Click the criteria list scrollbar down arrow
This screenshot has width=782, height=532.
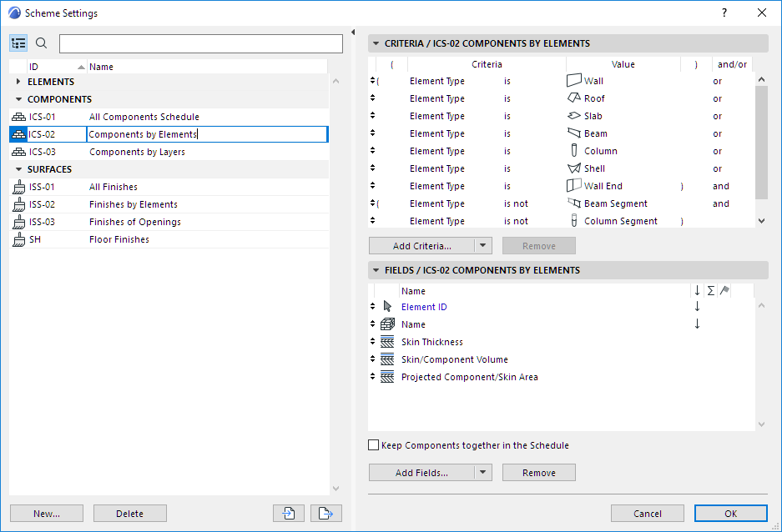[761, 220]
